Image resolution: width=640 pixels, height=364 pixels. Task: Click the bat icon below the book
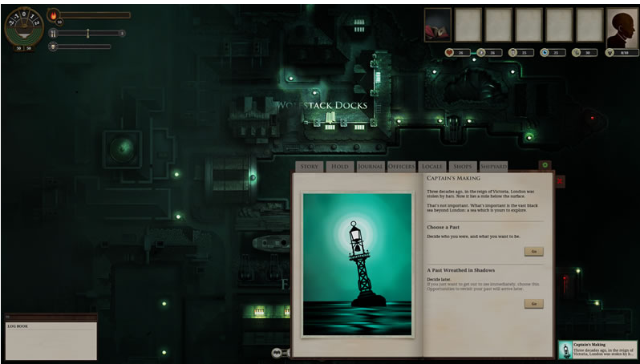(277, 353)
